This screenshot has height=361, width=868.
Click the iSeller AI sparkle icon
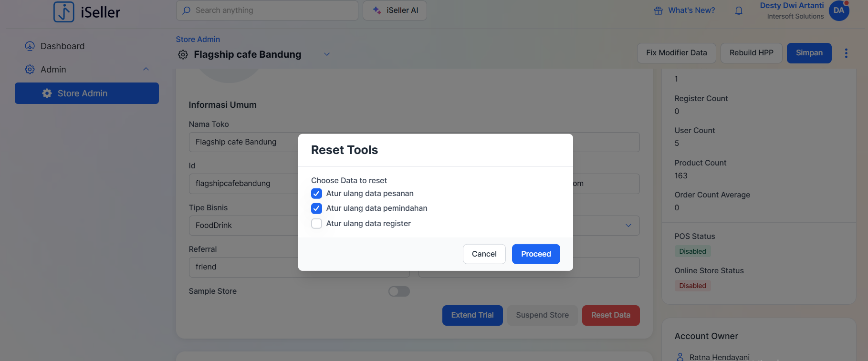pyautogui.click(x=377, y=10)
